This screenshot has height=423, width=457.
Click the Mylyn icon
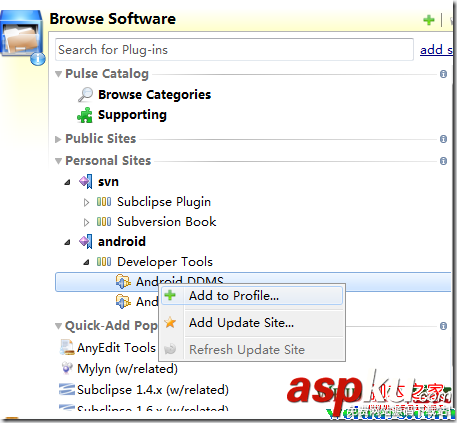[67, 368]
